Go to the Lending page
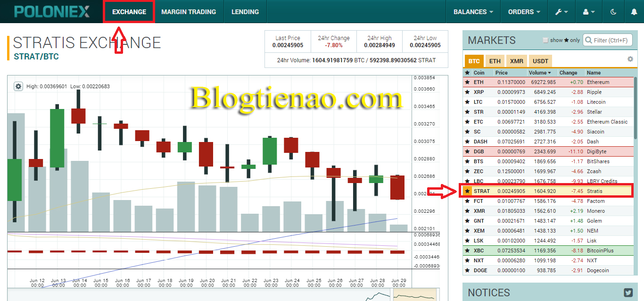The height and width of the screenshot is (301, 644). pyautogui.click(x=245, y=12)
